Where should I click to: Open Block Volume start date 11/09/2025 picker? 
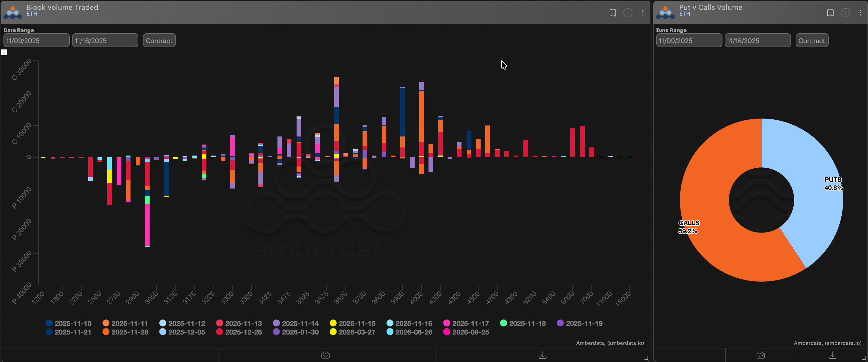[x=36, y=40]
